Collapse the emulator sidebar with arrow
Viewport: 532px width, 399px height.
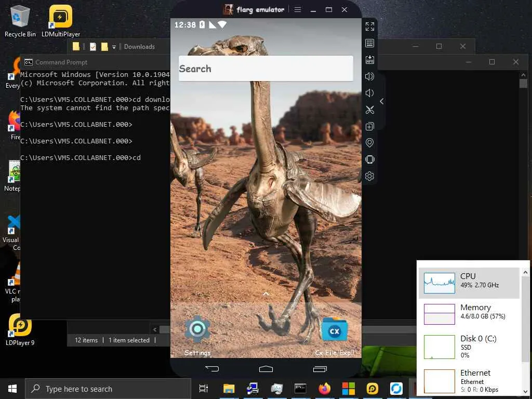point(382,101)
